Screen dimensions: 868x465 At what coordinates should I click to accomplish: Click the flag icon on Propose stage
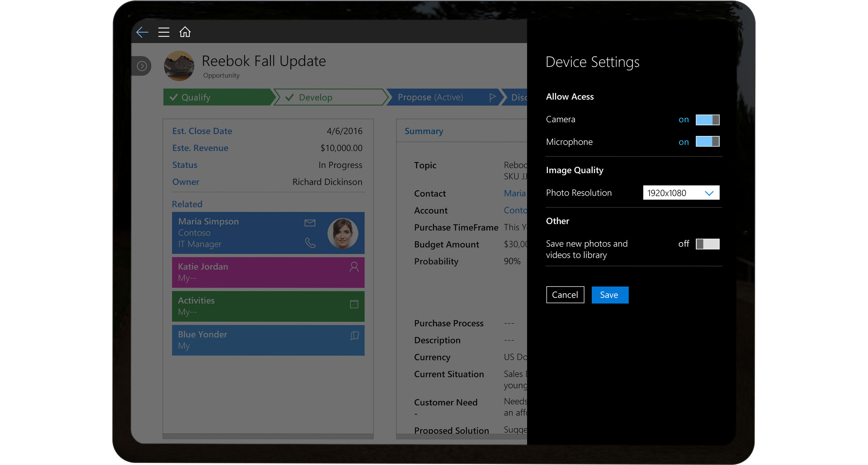[492, 97]
